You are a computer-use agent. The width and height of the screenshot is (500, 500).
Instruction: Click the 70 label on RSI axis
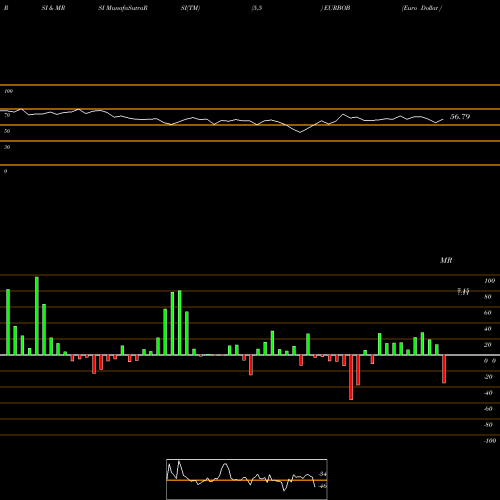pos(7,115)
